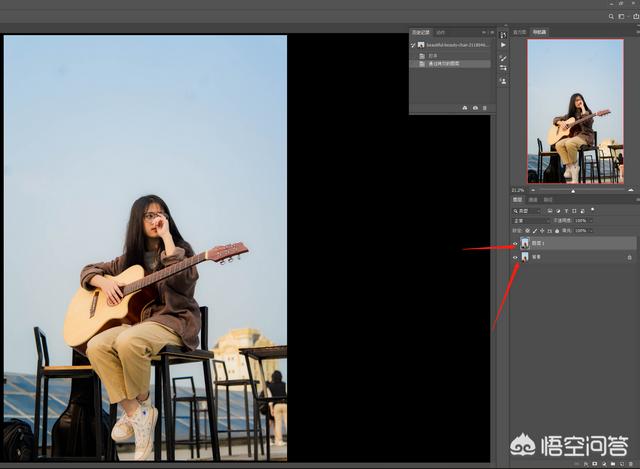Lock all padlock icon in lock row

click(x=557, y=231)
